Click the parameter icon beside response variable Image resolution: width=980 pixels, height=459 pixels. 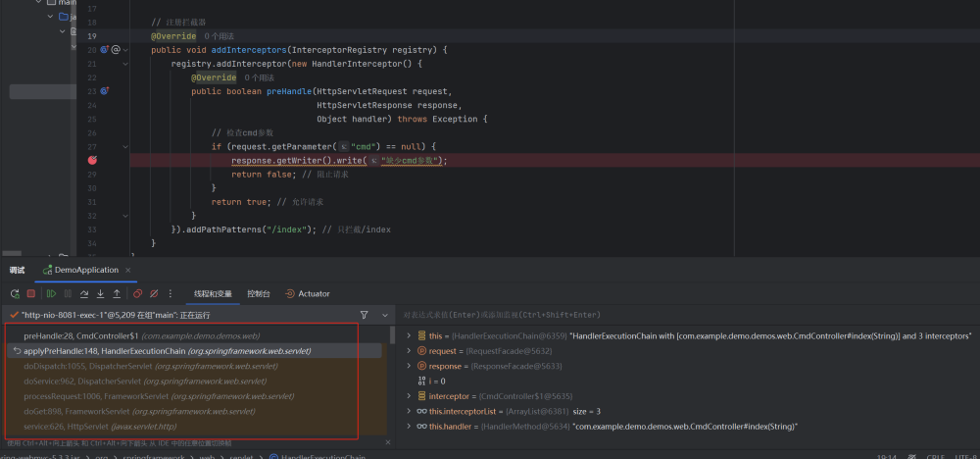click(x=421, y=366)
